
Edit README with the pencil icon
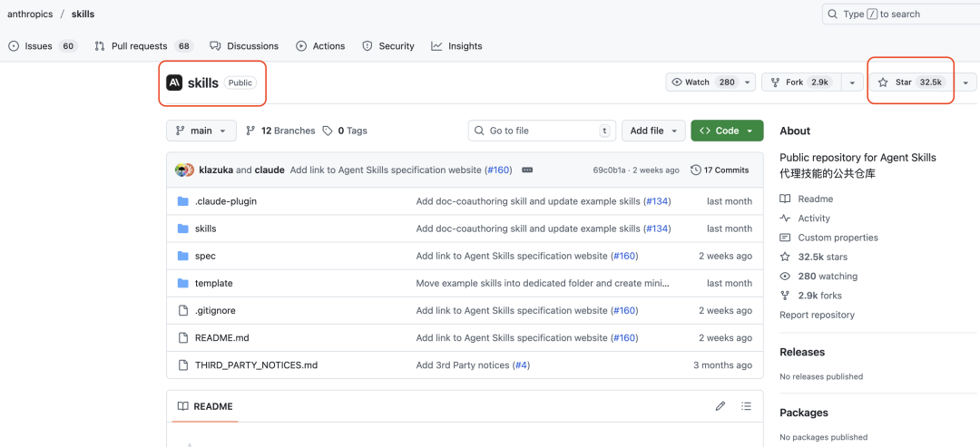pos(720,406)
